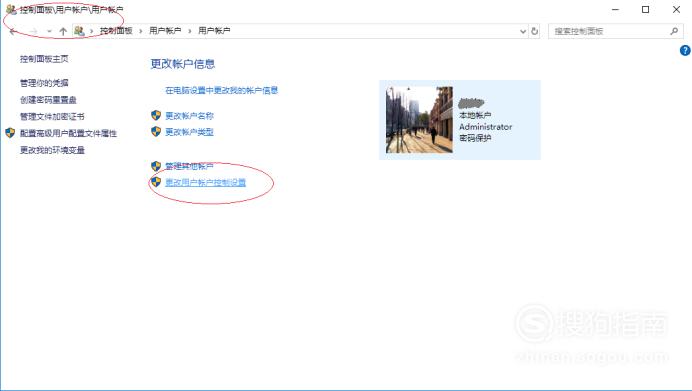692x391 pixels.
Task: Open 更改帐户类型 link
Action: pos(189,132)
